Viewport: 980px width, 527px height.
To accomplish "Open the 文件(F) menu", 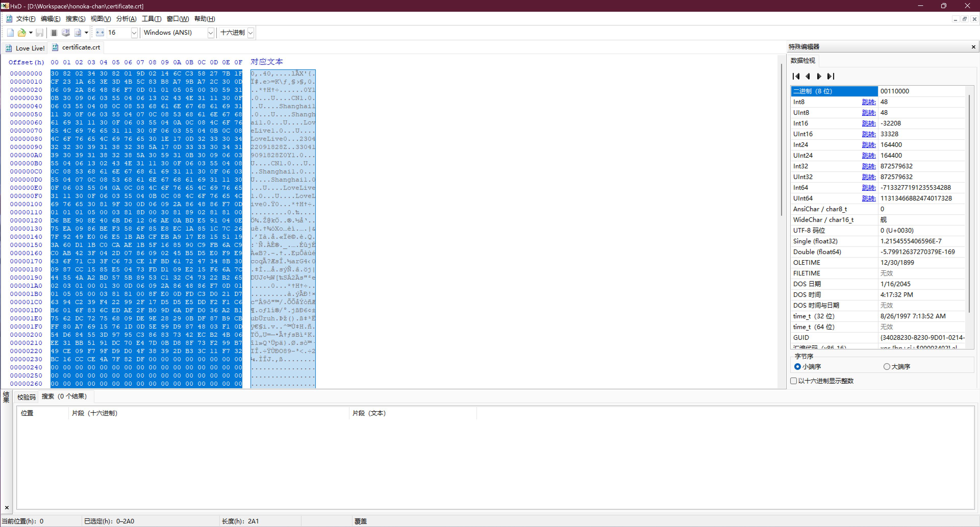I will pos(26,19).
